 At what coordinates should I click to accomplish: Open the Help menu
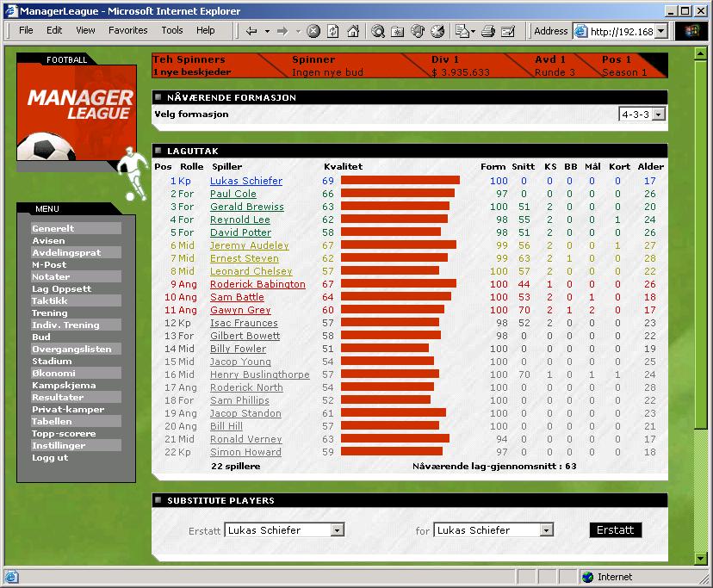pyautogui.click(x=206, y=30)
